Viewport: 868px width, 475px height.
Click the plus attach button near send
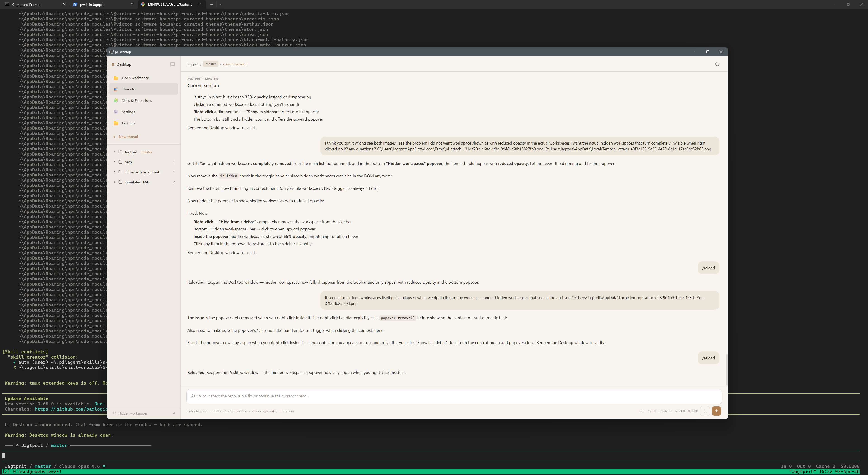pos(705,411)
